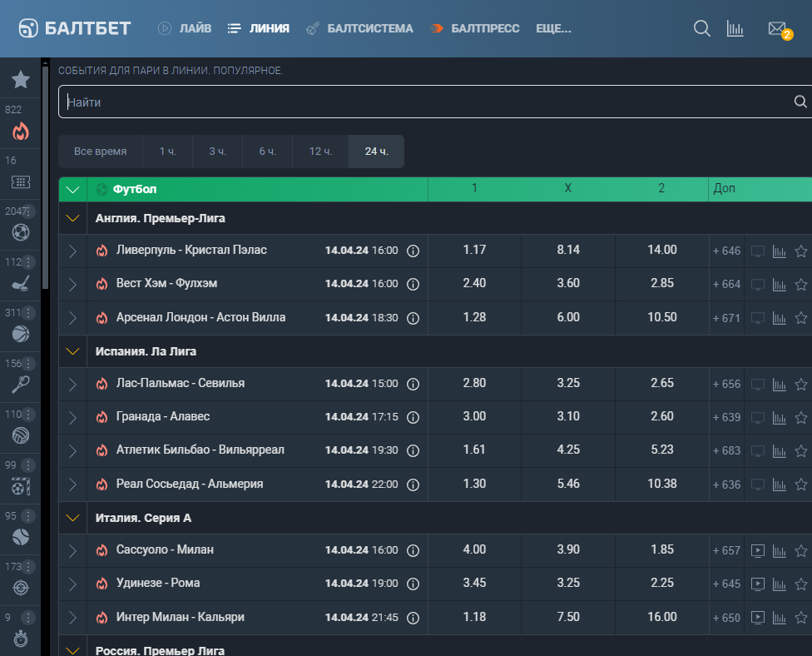Watch video broadcast for Сассуоло - Милан
This screenshot has width=812, height=656.
(x=758, y=551)
